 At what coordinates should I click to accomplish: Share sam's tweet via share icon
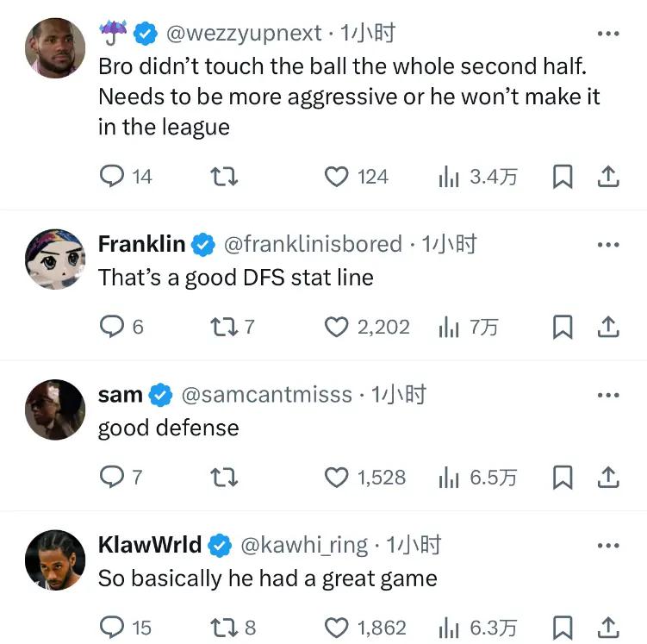click(607, 477)
